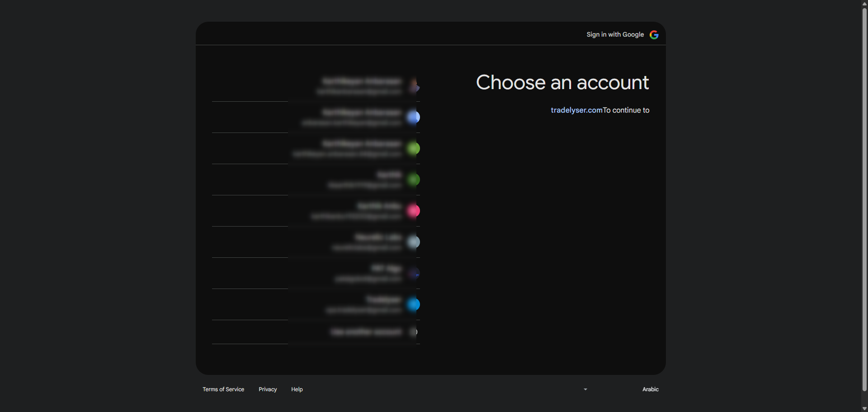Select the topmost account's profile avatar
The height and width of the screenshot is (412, 868).
coord(414,86)
